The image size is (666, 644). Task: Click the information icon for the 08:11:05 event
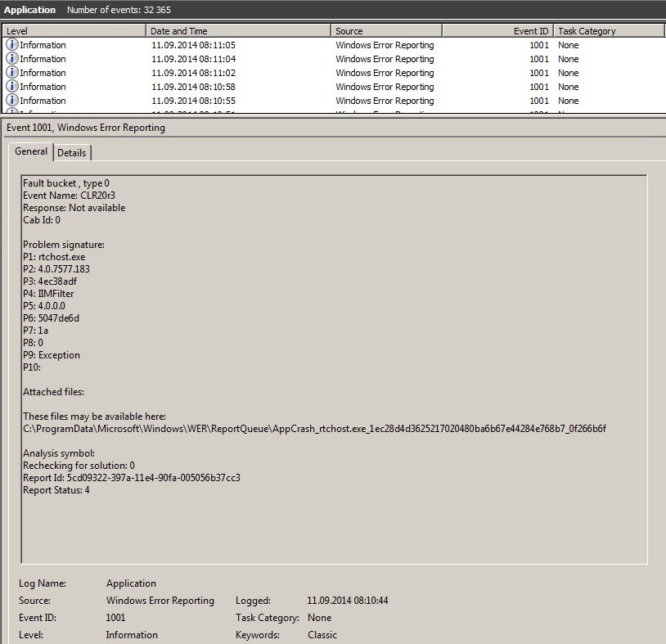pos(12,44)
